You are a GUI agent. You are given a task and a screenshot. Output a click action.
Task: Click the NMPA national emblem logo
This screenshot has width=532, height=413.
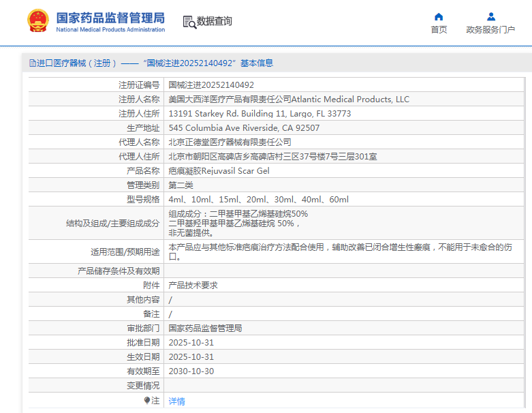click(38, 22)
